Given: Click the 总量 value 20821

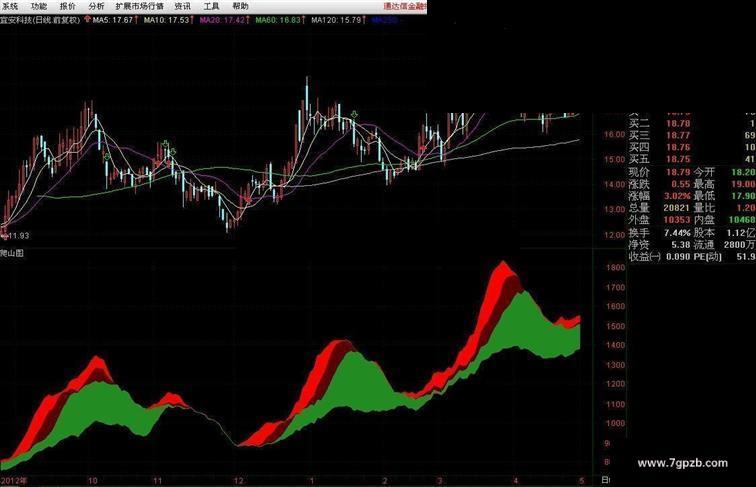Looking at the screenshot, I should [676, 208].
